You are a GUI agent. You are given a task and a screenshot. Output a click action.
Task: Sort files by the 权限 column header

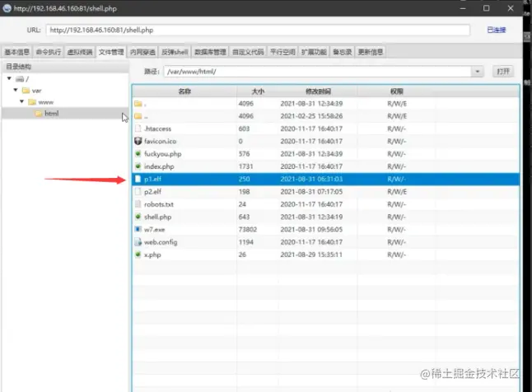(396, 91)
